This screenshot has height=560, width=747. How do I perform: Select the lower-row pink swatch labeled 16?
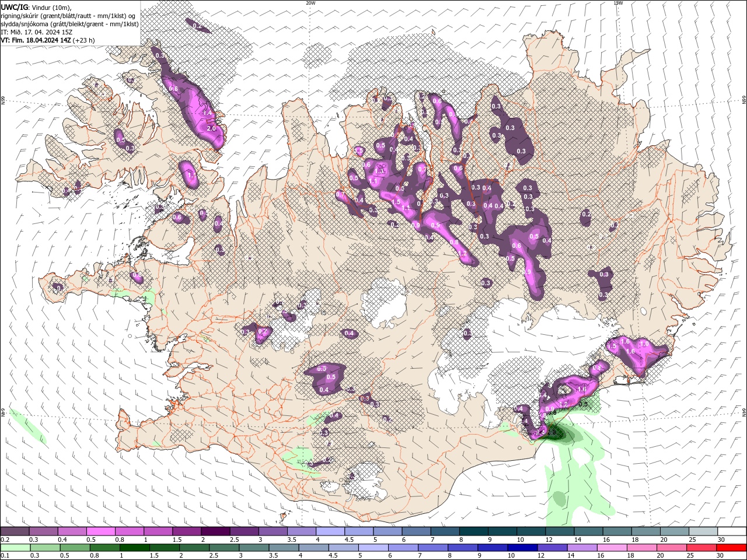coord(612,548)
